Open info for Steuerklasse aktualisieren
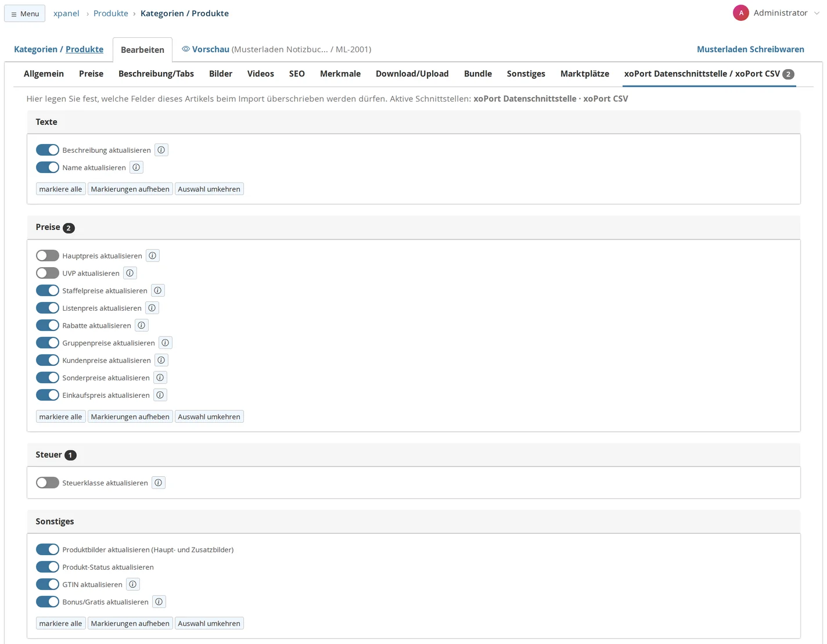The height and width of the screenshot is (644, 827). (159, 483)
